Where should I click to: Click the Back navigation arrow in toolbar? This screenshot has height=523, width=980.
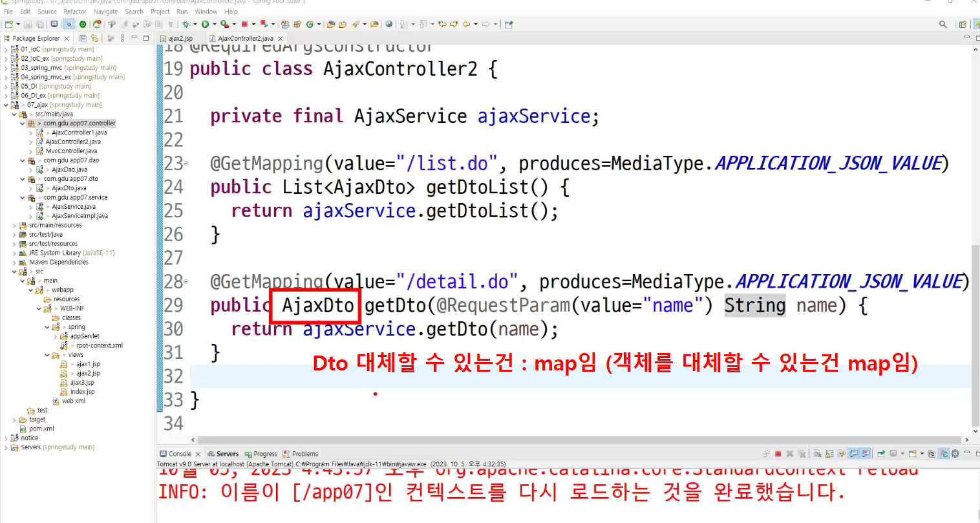click(x=465, y=24)
